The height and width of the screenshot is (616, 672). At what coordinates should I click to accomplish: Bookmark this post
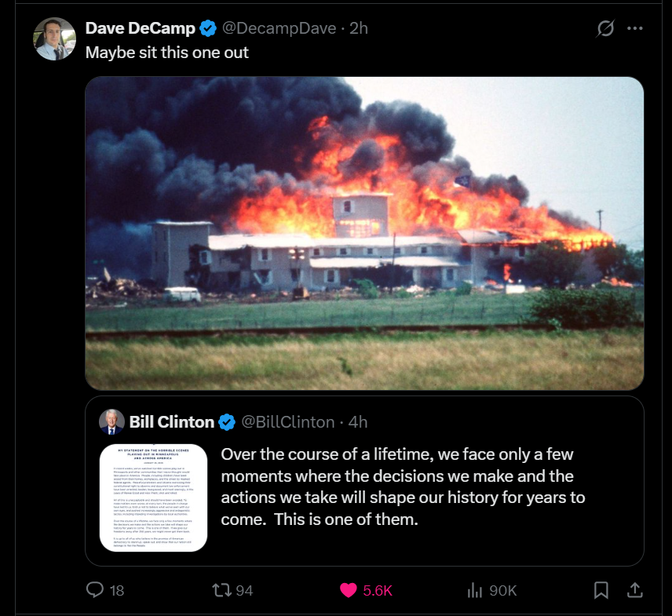coord(601,589)
